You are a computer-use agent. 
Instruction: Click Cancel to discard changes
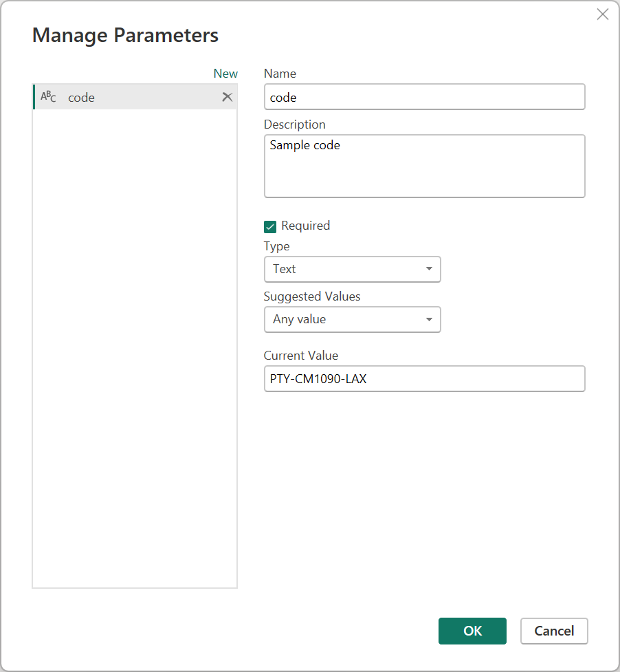[x=554, y=631]
